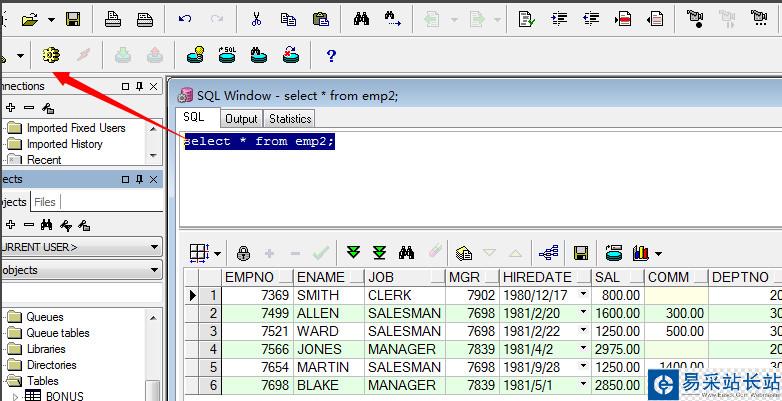This screenshot has height=401, width=782.
Task: Click the blue question mark help icon
Action: (x=331, y=55)
